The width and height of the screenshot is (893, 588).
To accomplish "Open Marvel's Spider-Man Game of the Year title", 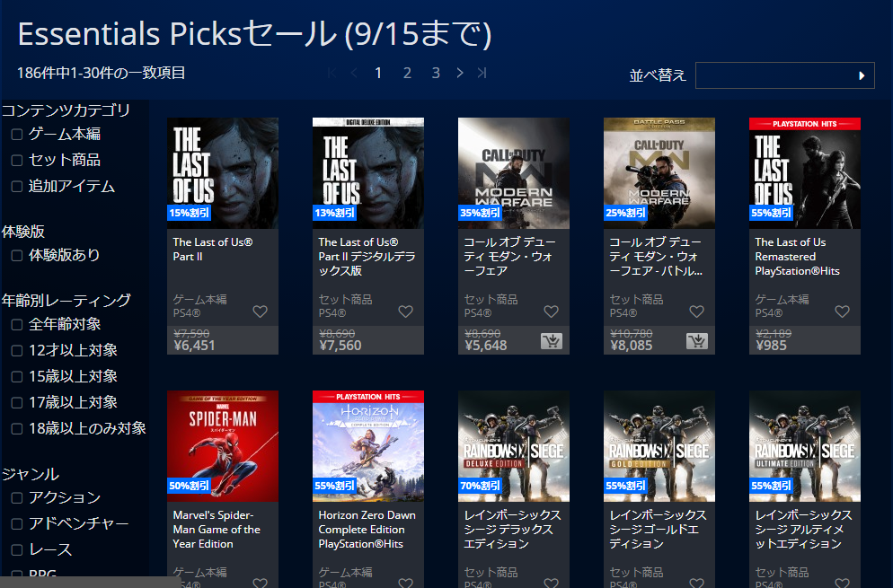I will [217, 530].
